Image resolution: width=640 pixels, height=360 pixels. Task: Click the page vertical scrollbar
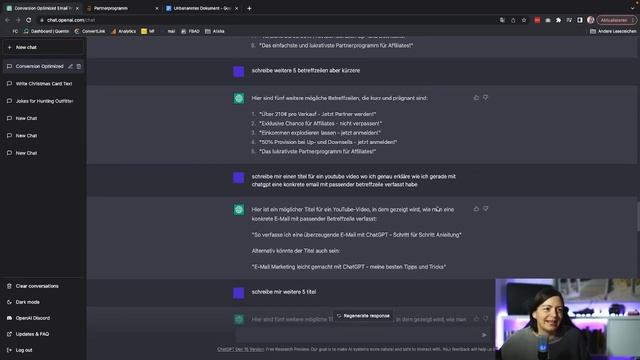[x=638, y=216]
